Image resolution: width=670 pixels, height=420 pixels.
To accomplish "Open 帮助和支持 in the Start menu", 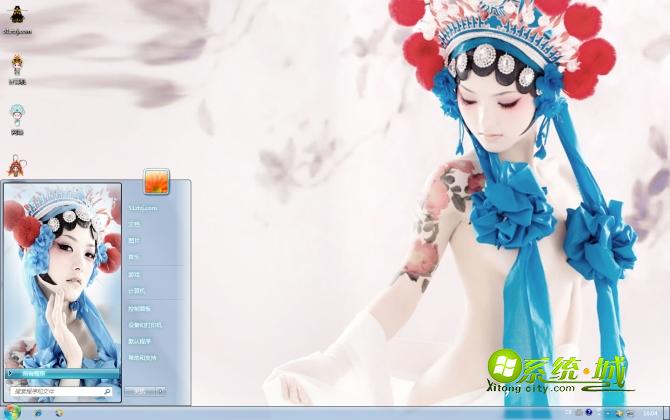I will (142, 357).
